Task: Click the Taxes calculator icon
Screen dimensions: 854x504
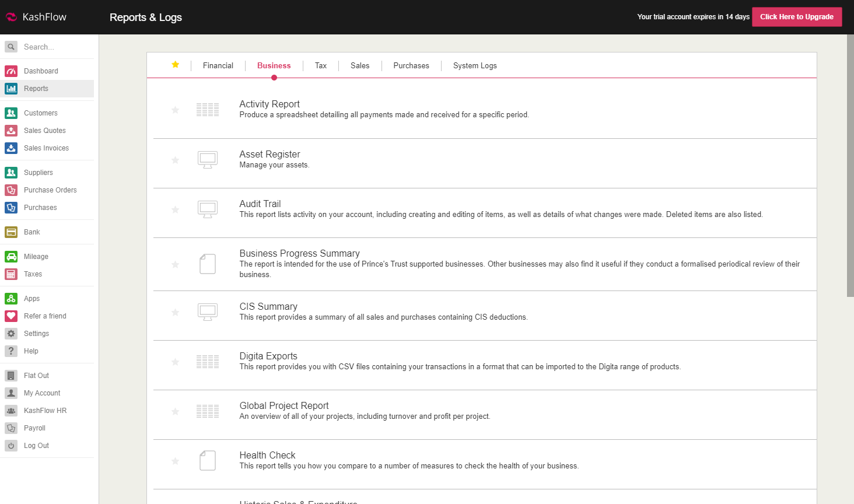Action: pos(11,274)
